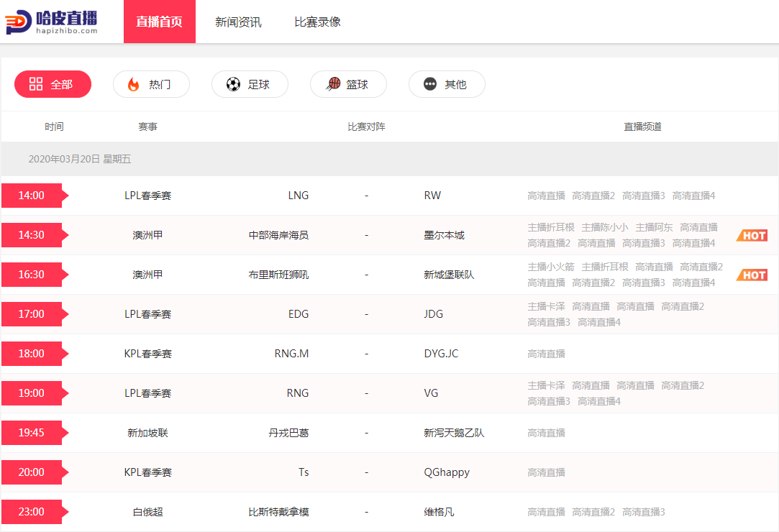Click HOT badge on 中部海岸海员 match
This screenshot has width=779, height=532.
(752, 235)
